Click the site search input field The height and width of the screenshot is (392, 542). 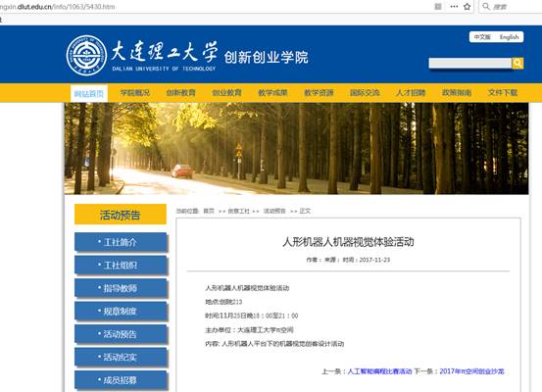coord(470,63)
